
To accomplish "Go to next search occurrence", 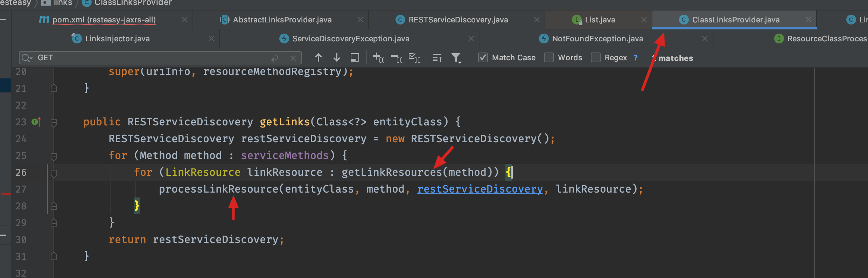I will coord(336,58).
